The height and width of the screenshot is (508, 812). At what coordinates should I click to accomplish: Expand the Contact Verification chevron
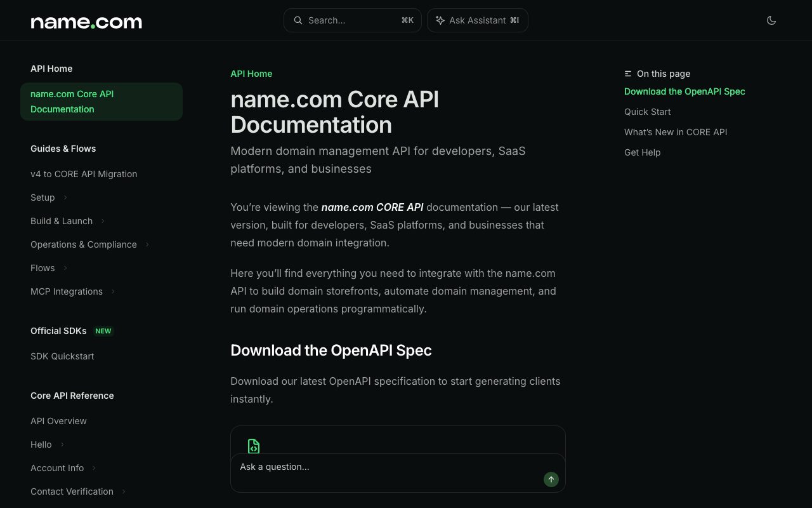click(124, 491)
